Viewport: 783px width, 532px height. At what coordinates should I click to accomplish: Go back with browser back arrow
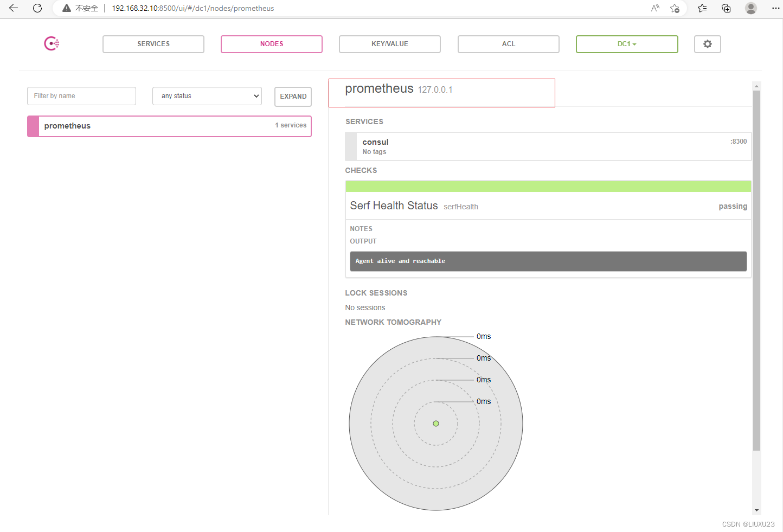[x=14, y=8]
